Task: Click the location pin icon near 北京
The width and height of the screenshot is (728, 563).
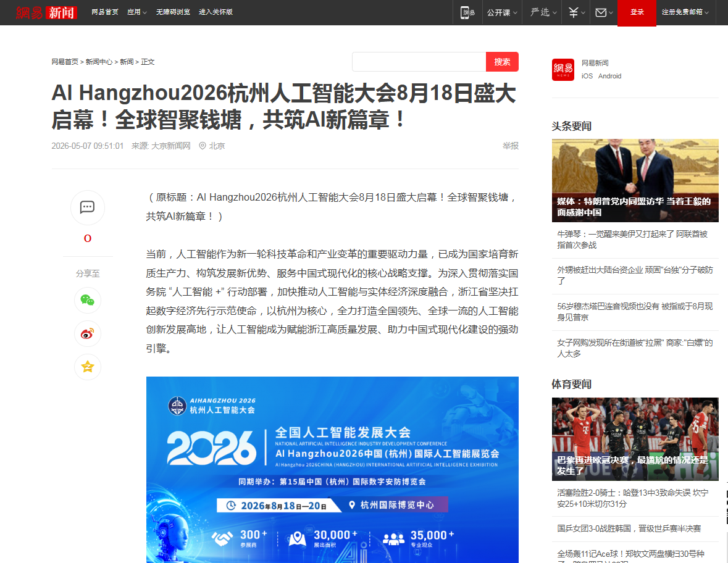Action: (203, 146)
